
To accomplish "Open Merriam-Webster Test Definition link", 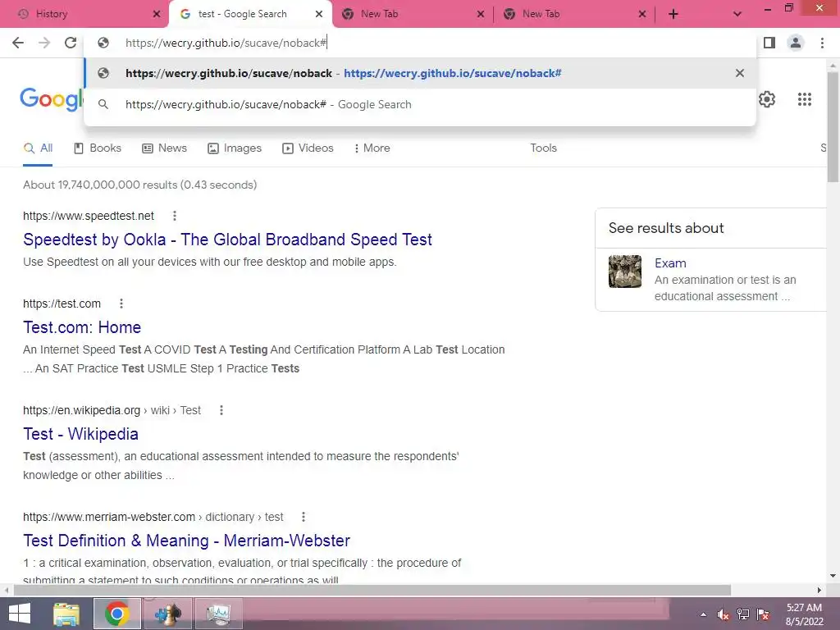I will (186, 541).
